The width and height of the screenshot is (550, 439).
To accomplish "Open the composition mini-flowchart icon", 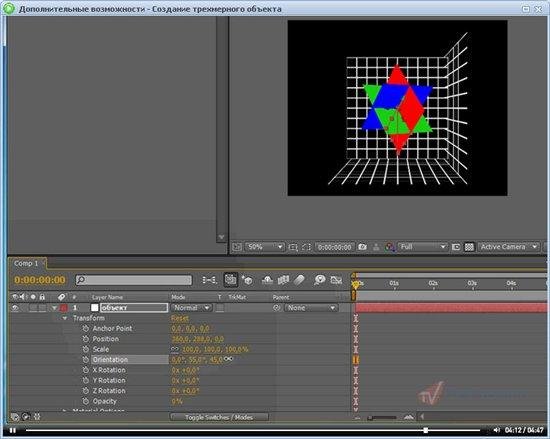I will click(209, 280).
